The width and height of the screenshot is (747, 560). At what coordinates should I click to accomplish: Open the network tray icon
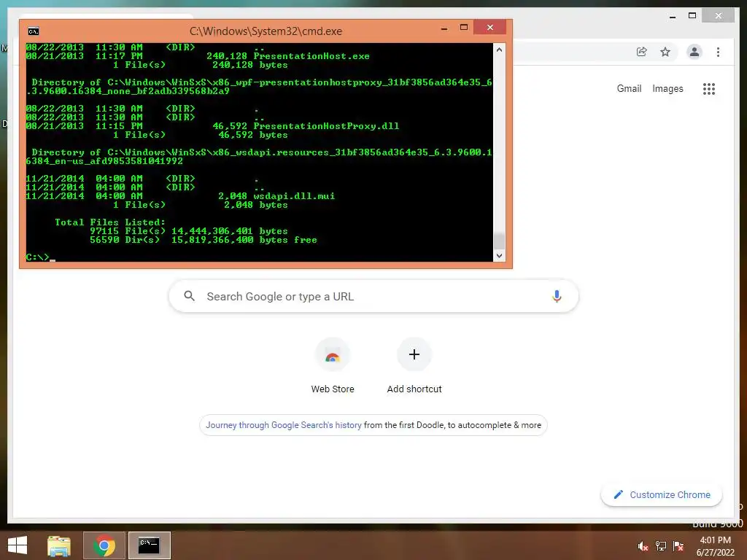[x=661, y=546]
